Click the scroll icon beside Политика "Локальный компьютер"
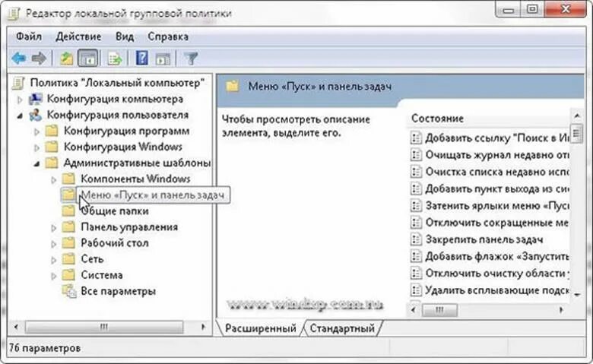The image size is (593, 364). point(18,83)
